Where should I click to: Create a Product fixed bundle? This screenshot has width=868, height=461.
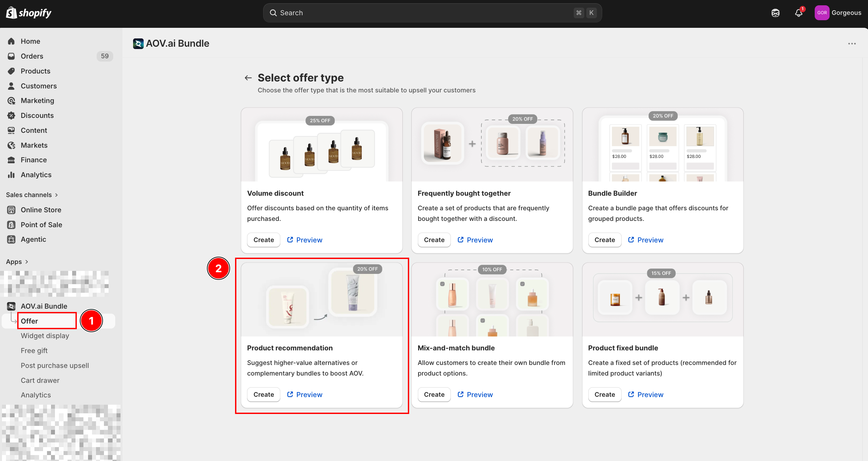tap(604, 394)
